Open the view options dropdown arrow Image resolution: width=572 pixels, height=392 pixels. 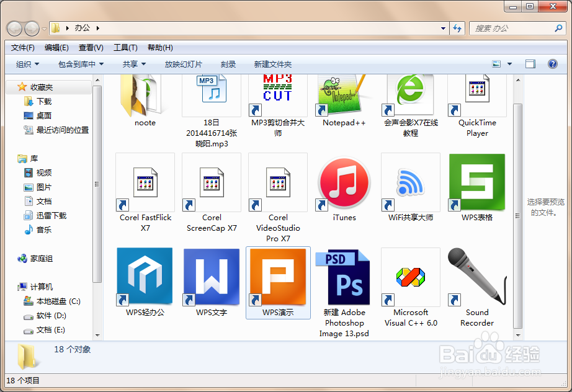509,64
